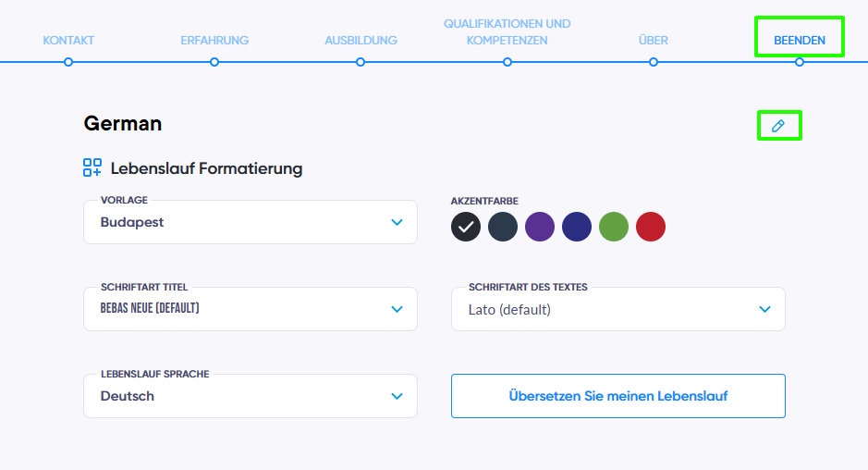Select the red accent color
Screen dimensions: 868x470
coord(651,227)
